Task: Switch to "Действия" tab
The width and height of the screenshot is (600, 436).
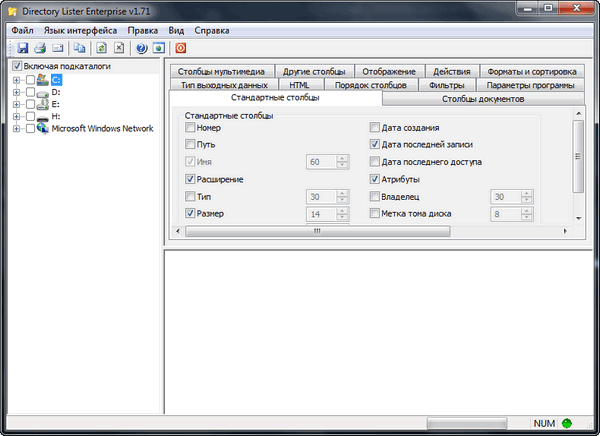Action: pos(452,72)
